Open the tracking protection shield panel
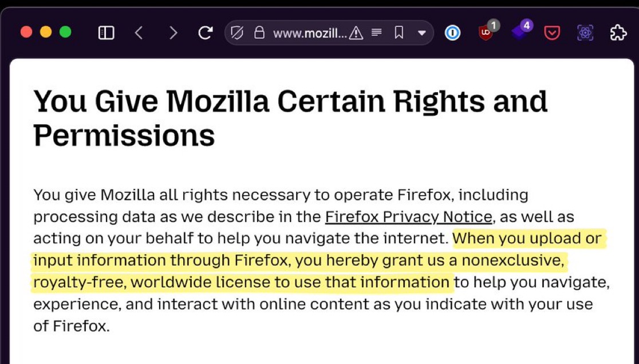639x364 pixels. (x=237, y=33)
